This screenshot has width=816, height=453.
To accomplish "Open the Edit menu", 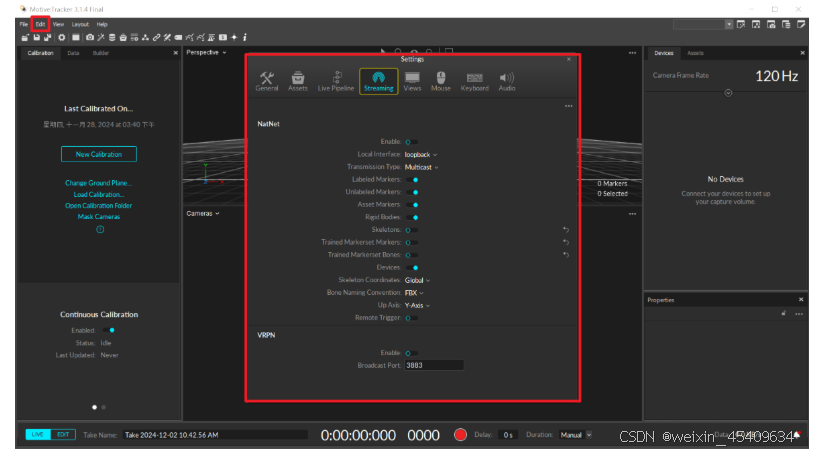I will point(40,24).
